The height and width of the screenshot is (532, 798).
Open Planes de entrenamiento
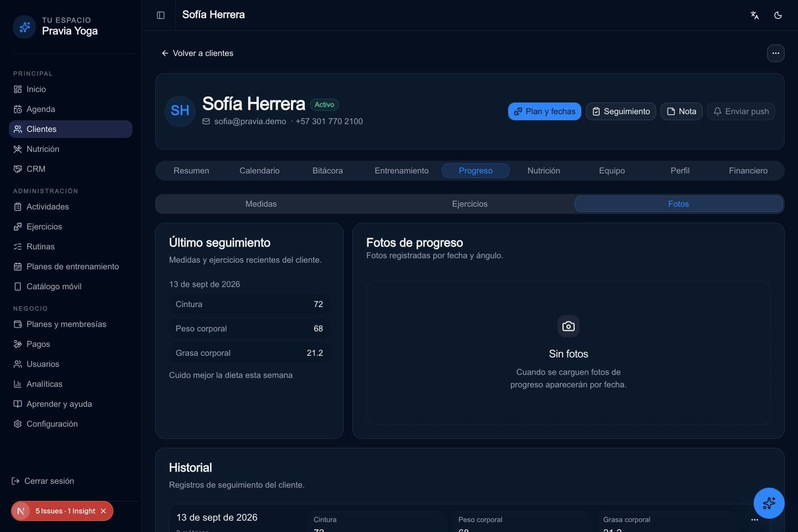(x=70, y=267)
